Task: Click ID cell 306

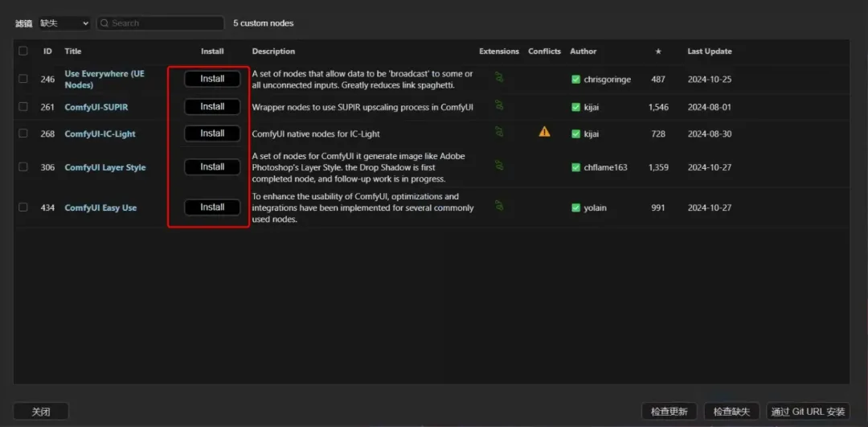Action: (47, 167)
